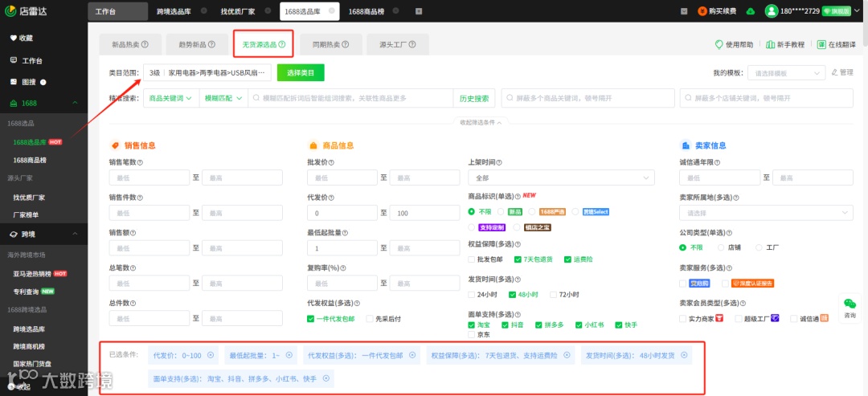Click the 屏蔽多个店铺关键词 input field

click(x=766, y=98)
